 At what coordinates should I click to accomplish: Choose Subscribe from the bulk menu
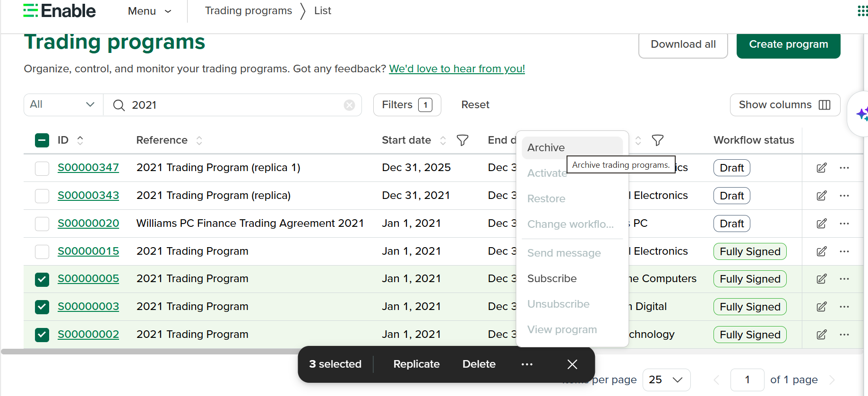572,278
